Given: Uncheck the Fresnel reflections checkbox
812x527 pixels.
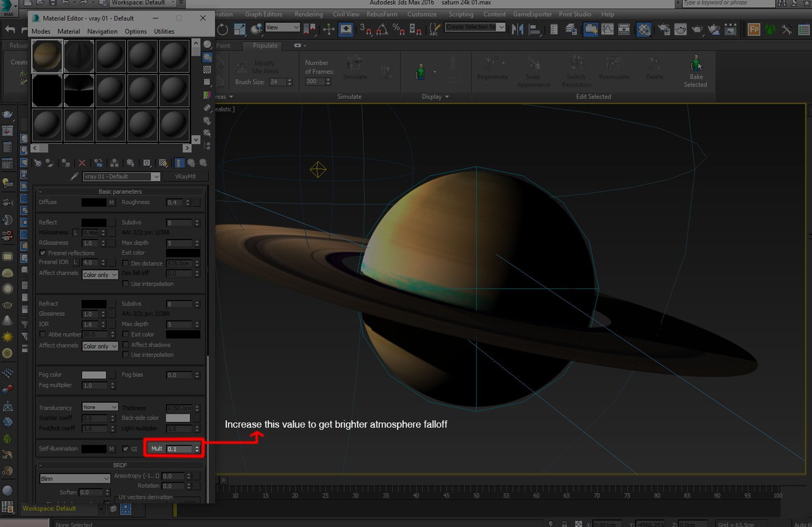Looking at the screenshot, I should (43, 253).
